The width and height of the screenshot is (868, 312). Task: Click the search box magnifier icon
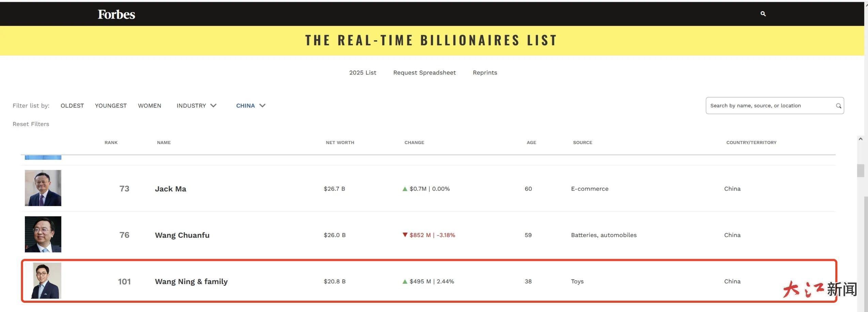pos(838,106)
